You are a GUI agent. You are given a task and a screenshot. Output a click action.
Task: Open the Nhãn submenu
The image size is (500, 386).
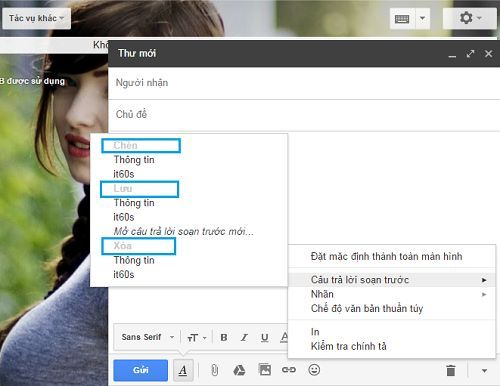[392, 294]
